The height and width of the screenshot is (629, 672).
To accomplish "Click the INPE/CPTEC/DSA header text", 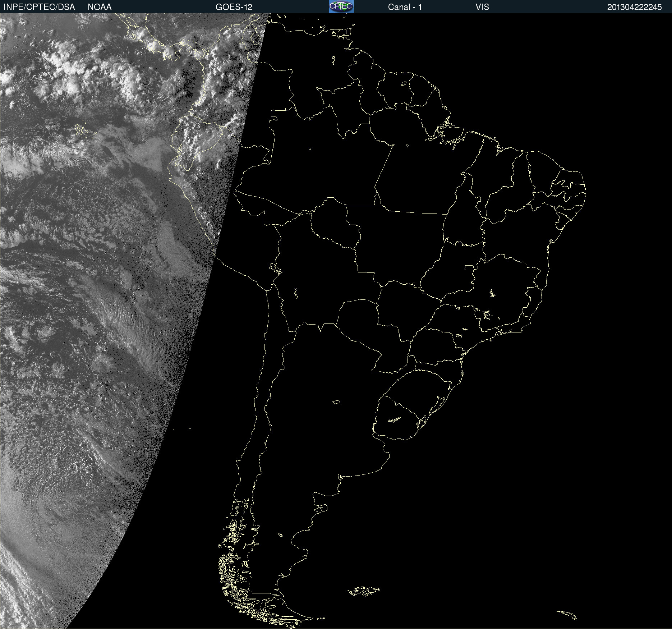I will [x=39, y=7].
